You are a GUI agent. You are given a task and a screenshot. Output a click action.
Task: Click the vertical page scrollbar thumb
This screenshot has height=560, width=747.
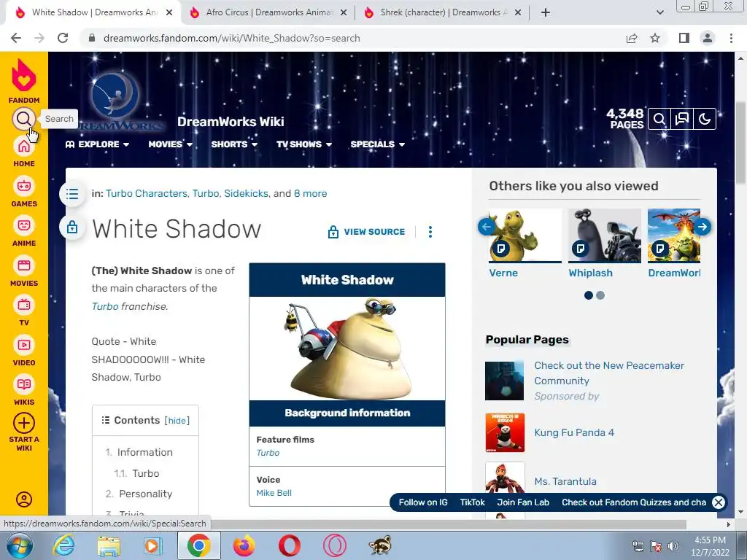coord(741,142)
